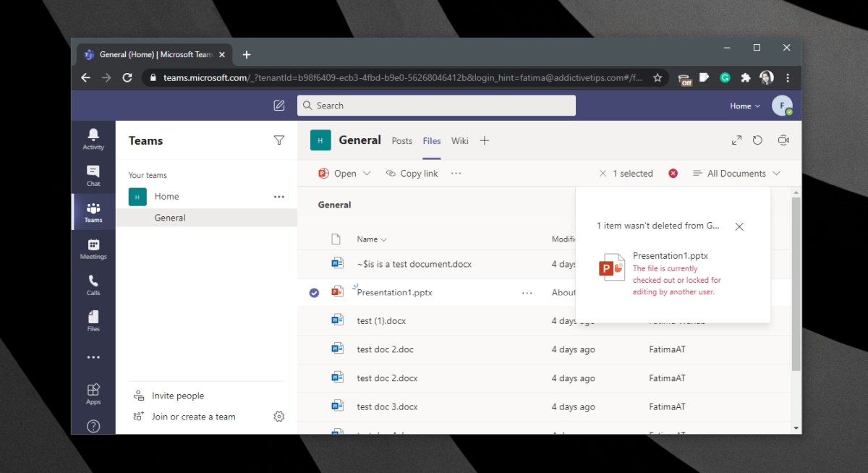Open Meetings in the sidebar
This screenshot has width=868, height=473.
click(93, 249)
